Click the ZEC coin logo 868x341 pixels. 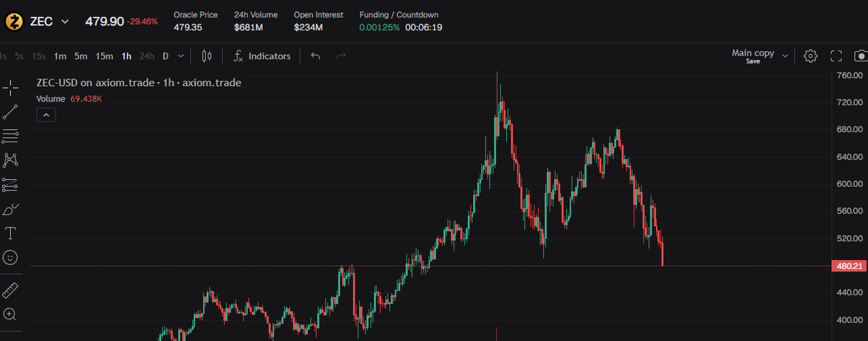14,22
